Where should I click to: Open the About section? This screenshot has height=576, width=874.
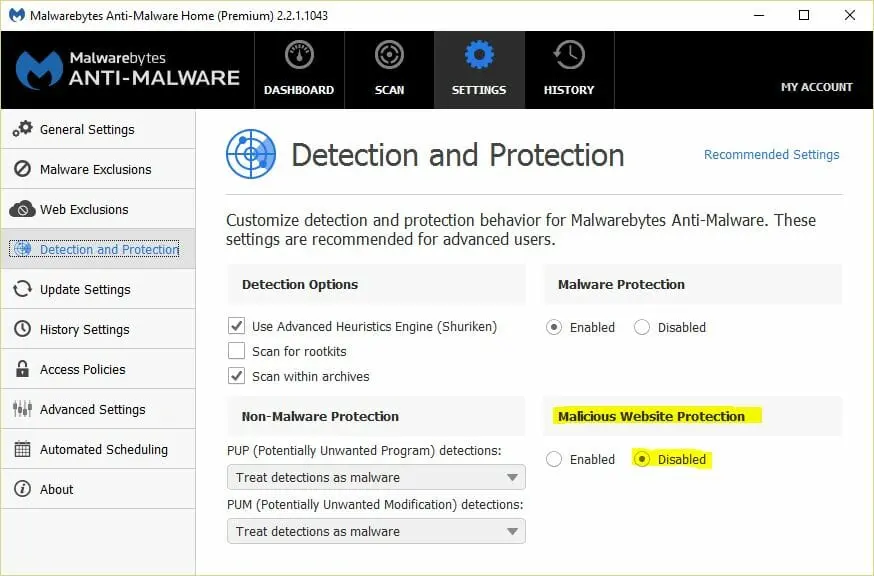tap(56, 489)
